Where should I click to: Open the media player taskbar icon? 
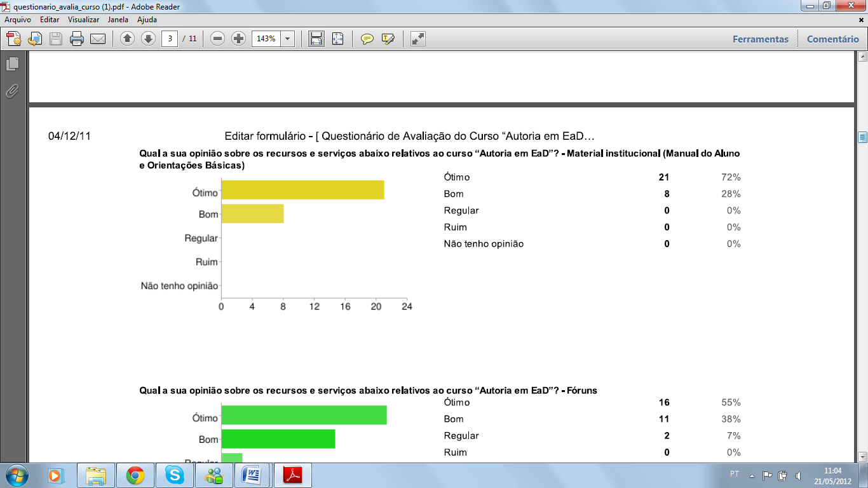click(x=55, y=475)
